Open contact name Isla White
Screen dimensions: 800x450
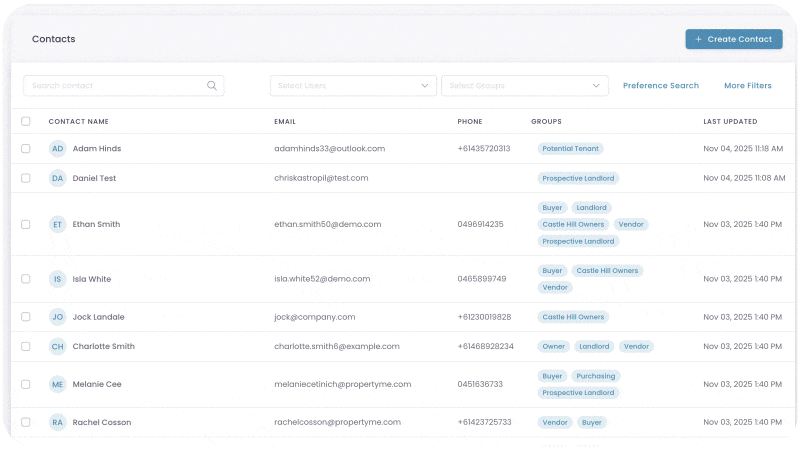coord(92,279)
